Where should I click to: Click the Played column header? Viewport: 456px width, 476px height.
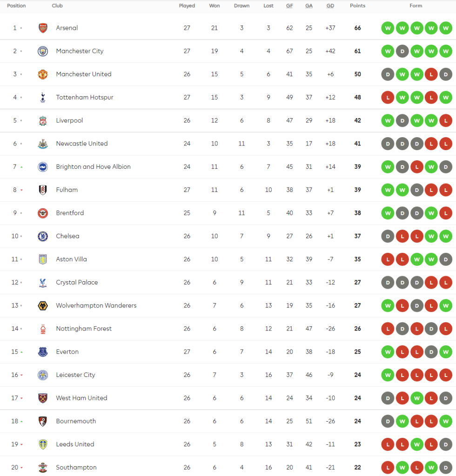[x=187, y=6]
